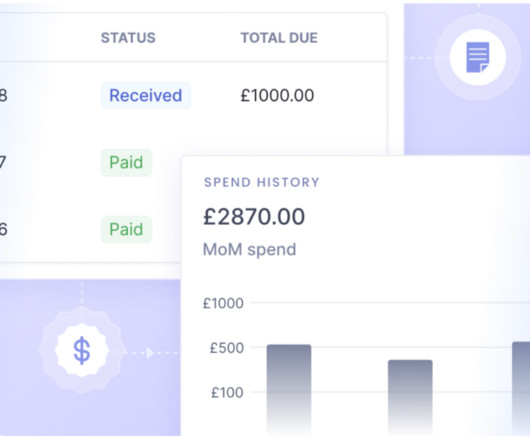The image size is (530, 442).
Task: Sort by the STATUS column header
Action: click(x=128, y=38)
